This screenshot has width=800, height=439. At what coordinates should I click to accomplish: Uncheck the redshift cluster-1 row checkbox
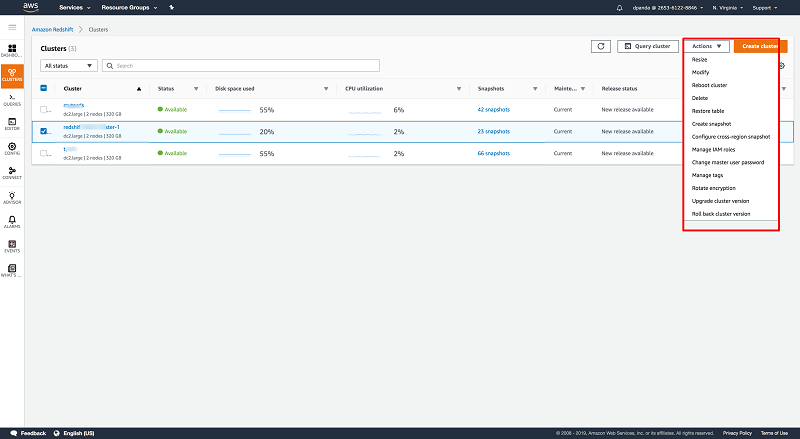(43, 131)
